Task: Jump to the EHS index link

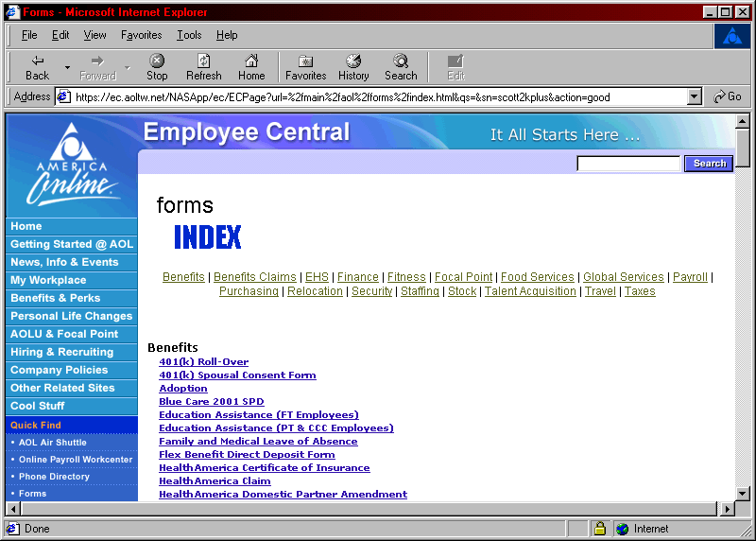Action: [317, 277]
